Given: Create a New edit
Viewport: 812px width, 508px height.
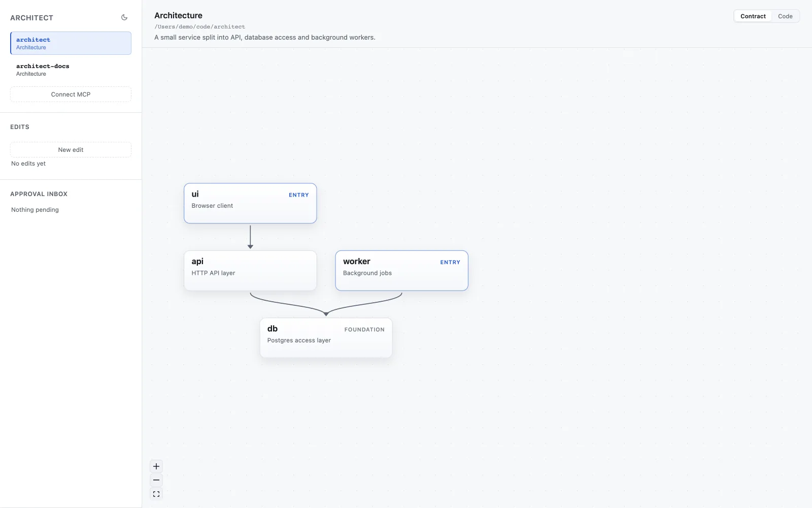Looking at the screenshot, I should coord(71,150).
